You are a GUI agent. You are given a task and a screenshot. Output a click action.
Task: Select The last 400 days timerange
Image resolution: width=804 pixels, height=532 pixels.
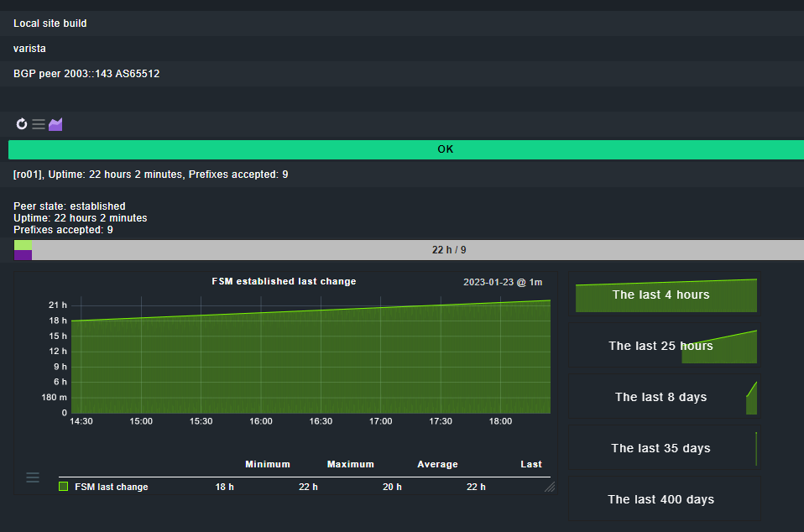click(665, 499)
